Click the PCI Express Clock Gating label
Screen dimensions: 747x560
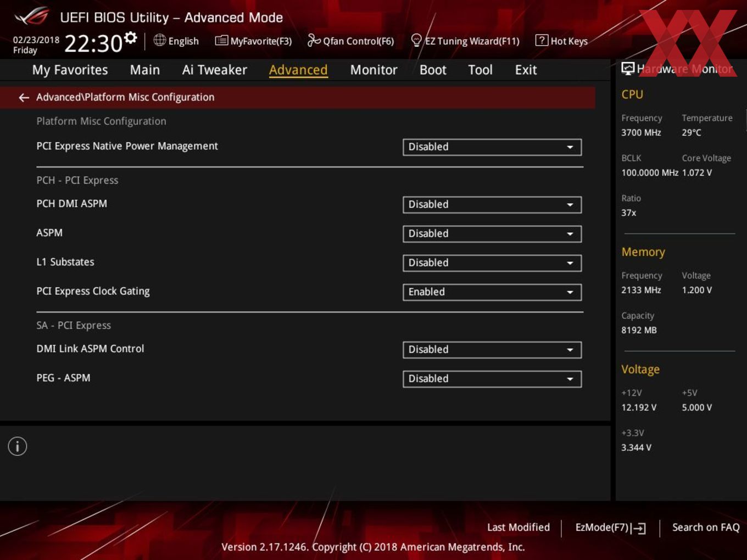[93, 292]
